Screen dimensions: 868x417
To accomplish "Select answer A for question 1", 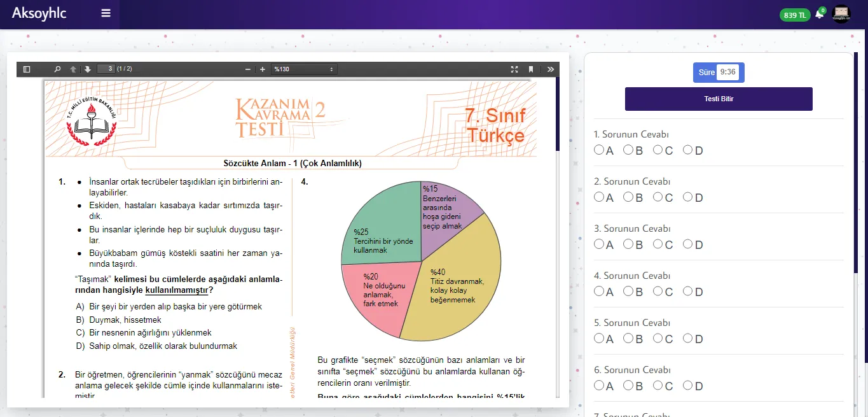I will 598,150.
